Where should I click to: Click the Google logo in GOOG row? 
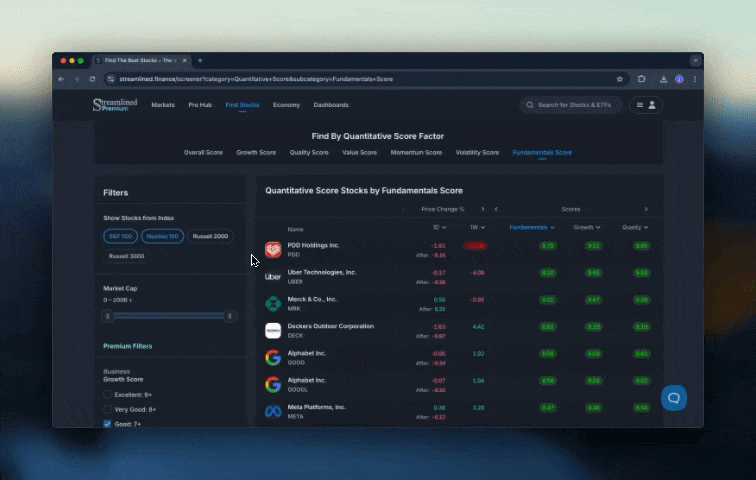click(273, 358)
